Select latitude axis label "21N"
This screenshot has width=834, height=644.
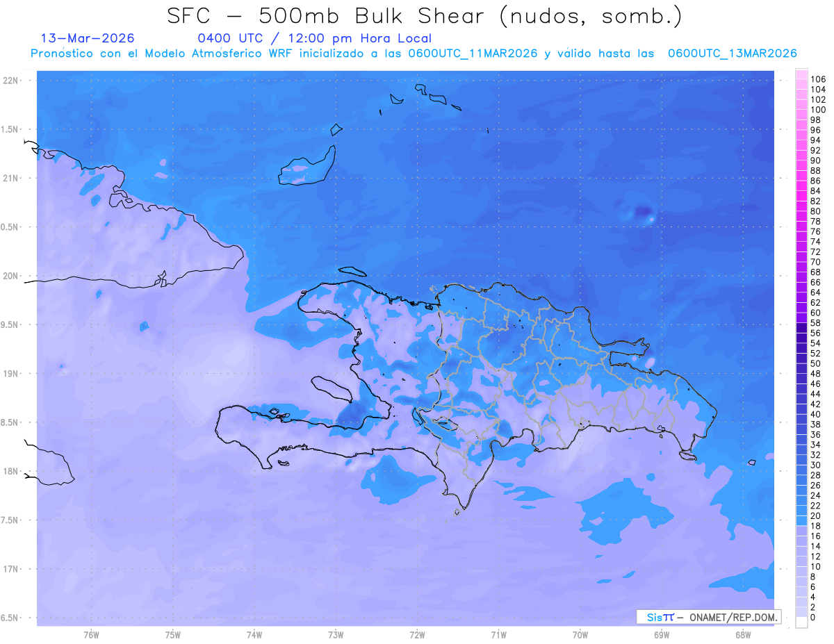click(12, 178)
